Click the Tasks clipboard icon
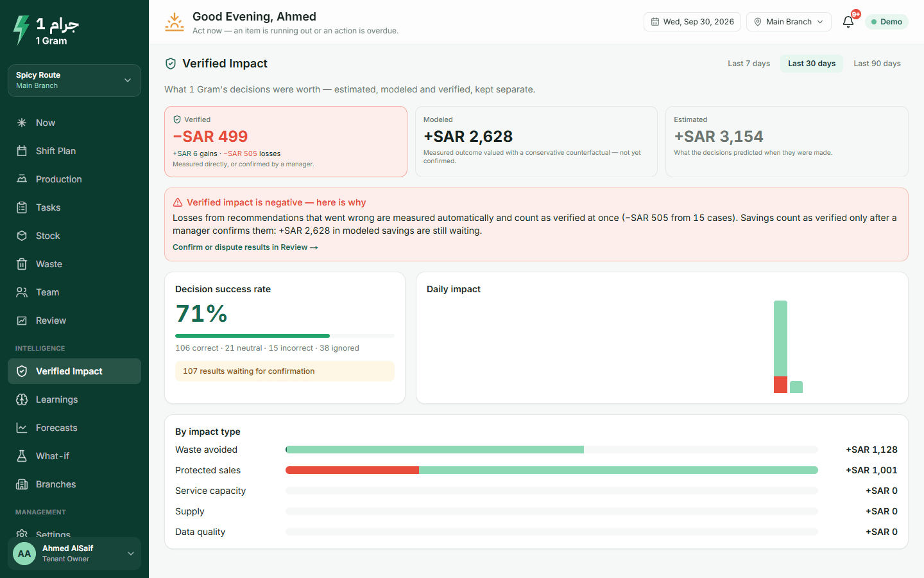 (22, 207)
